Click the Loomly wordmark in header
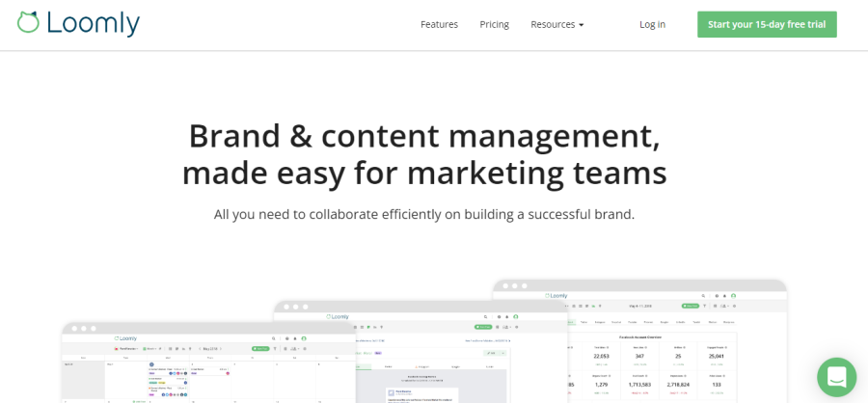Viewport: 868px width, 403px height. (x=93, y=23)
